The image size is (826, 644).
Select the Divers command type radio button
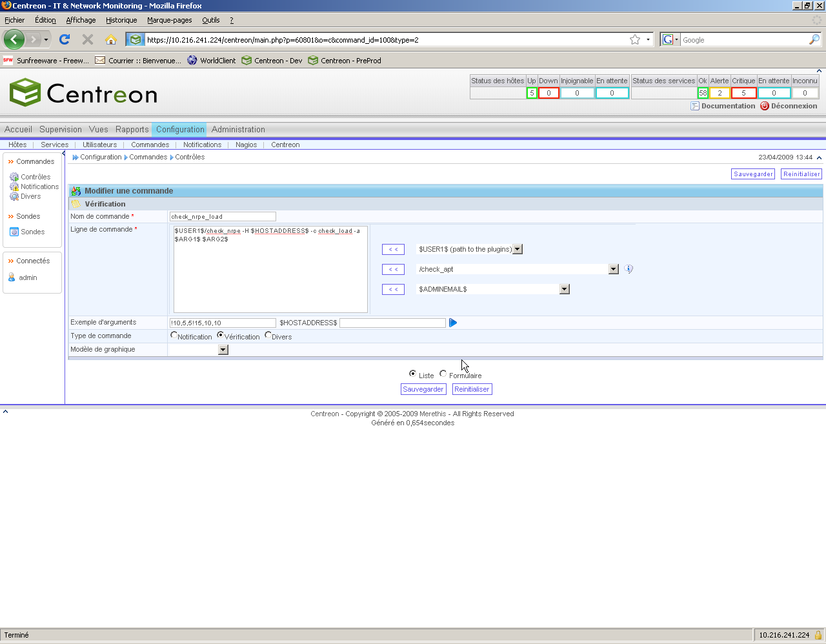268,335
